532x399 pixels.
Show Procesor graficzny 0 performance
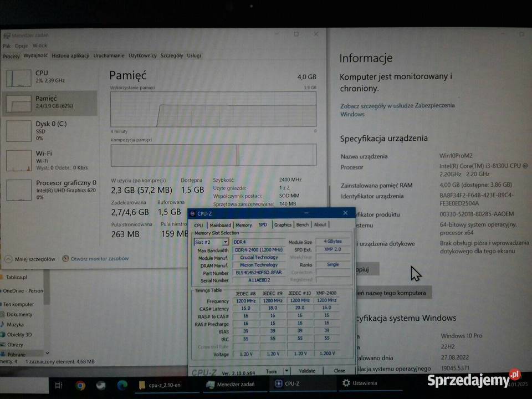point(19,190)
